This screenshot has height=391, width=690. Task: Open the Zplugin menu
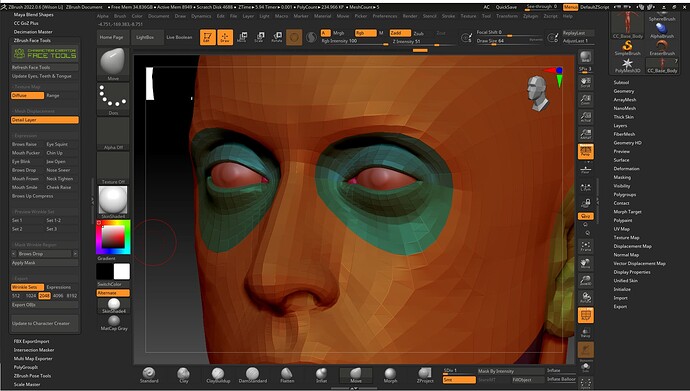[530, 16]
